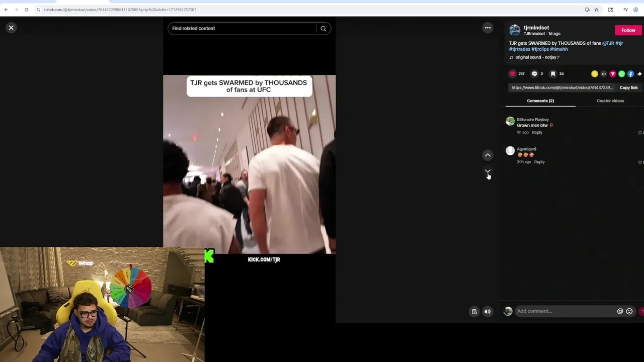Post comment with red send arrow
The image size is (644, 362).
(641, 311)
